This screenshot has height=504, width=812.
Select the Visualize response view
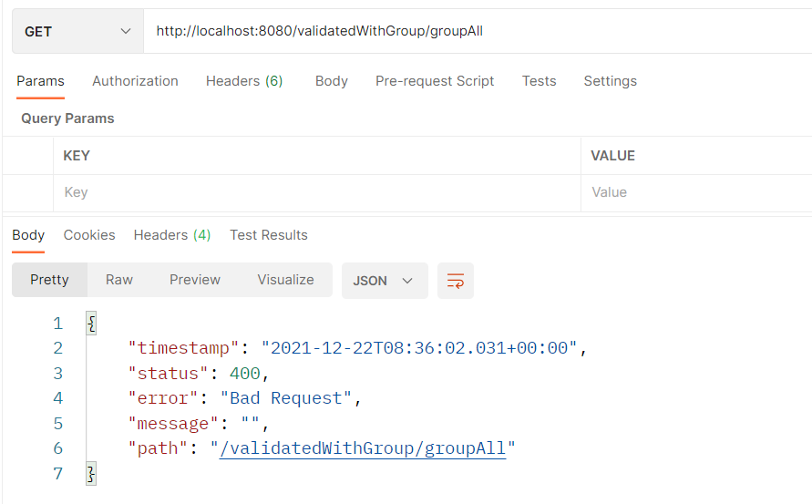coord(285,280)
